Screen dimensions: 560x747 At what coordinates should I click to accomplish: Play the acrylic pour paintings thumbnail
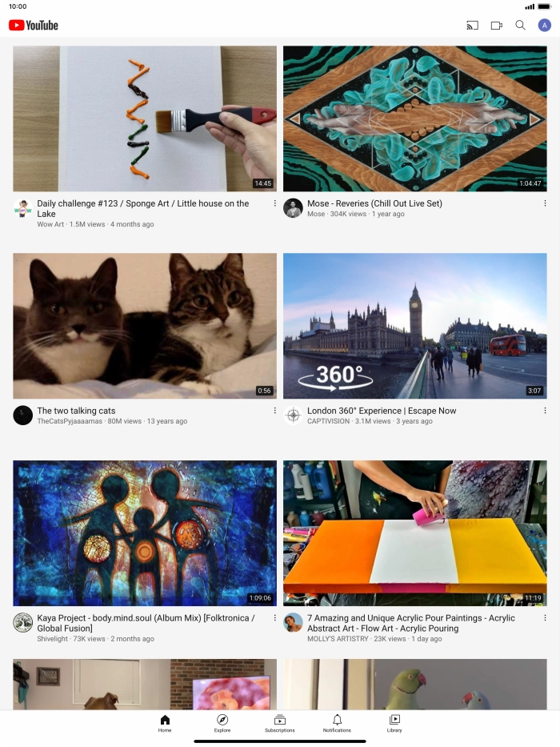click(x=414, y=533)
